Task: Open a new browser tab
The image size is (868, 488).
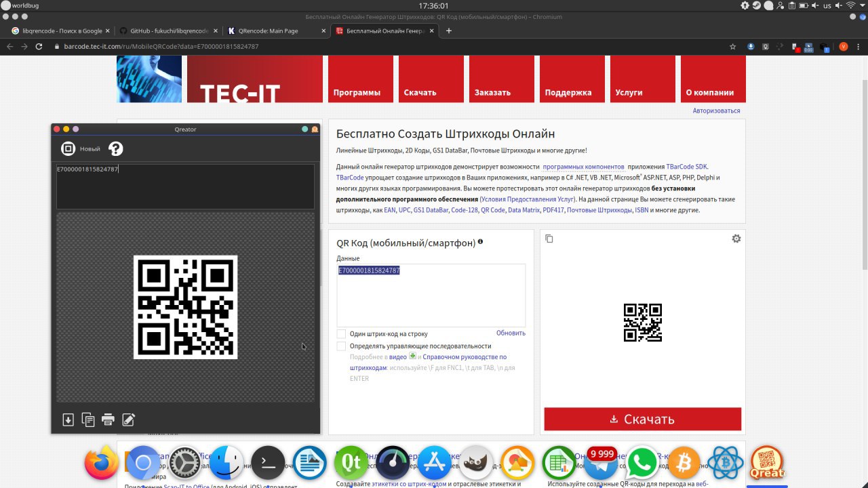Action: (x=448, y=30)
